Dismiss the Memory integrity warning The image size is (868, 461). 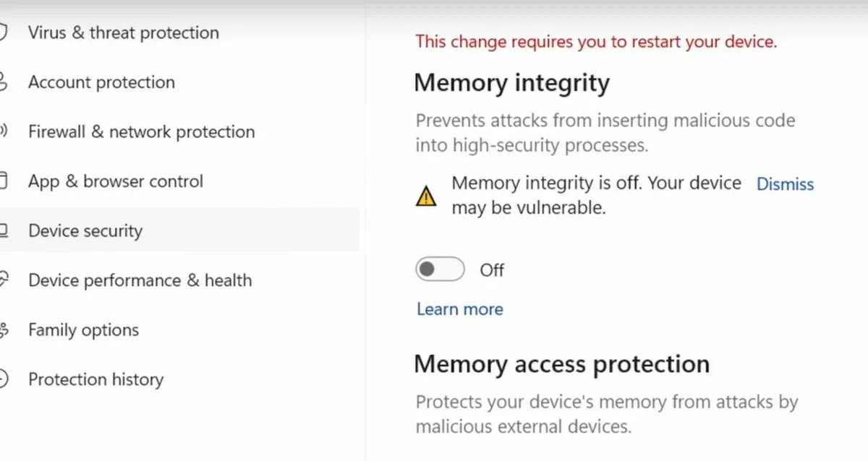pyautogui.click(x=785, y=184)
